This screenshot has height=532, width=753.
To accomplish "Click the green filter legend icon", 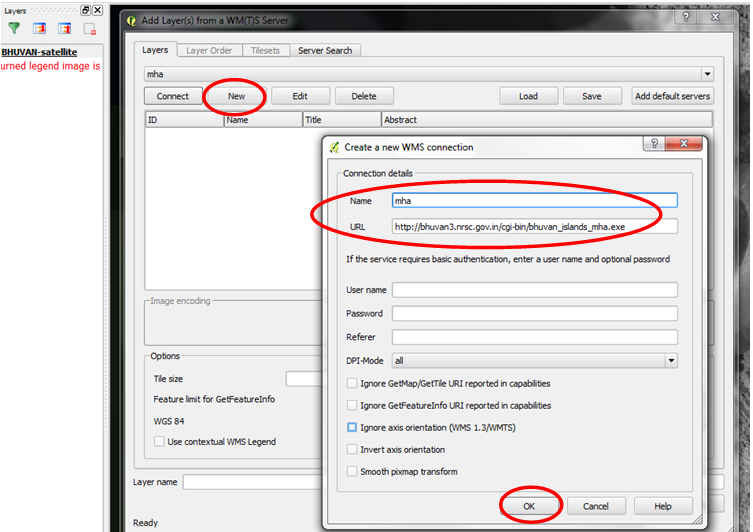I will (x=14, y=28).
